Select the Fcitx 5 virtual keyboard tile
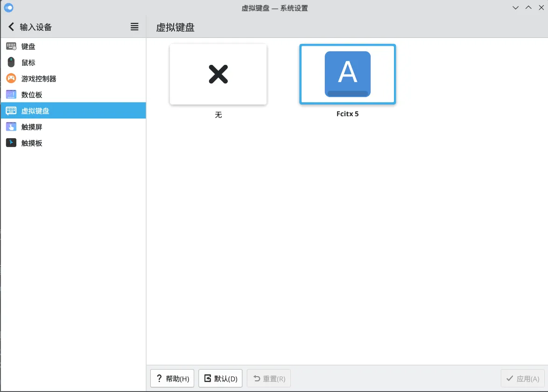Viewport: 548px width, 392px height. [347, 75]
